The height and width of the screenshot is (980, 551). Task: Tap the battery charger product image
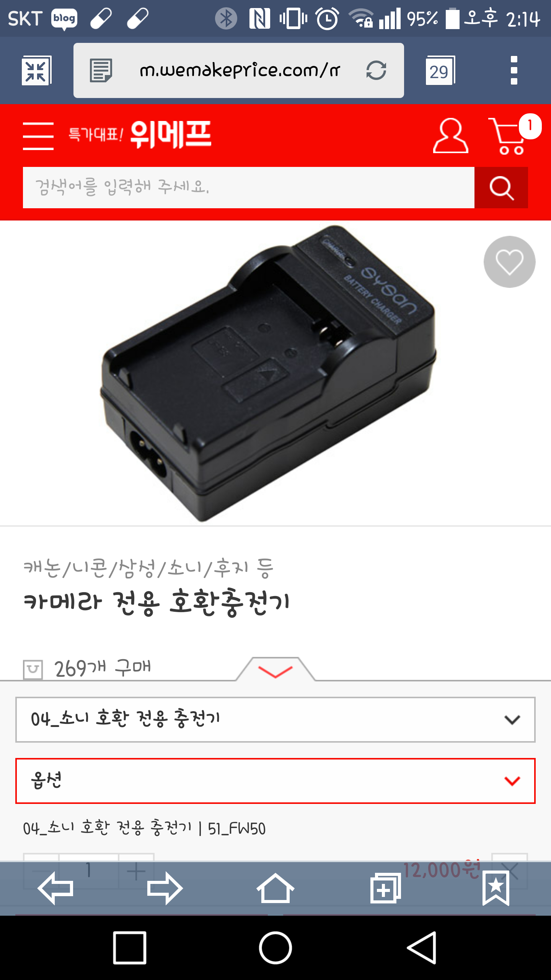tap(268, 373)
